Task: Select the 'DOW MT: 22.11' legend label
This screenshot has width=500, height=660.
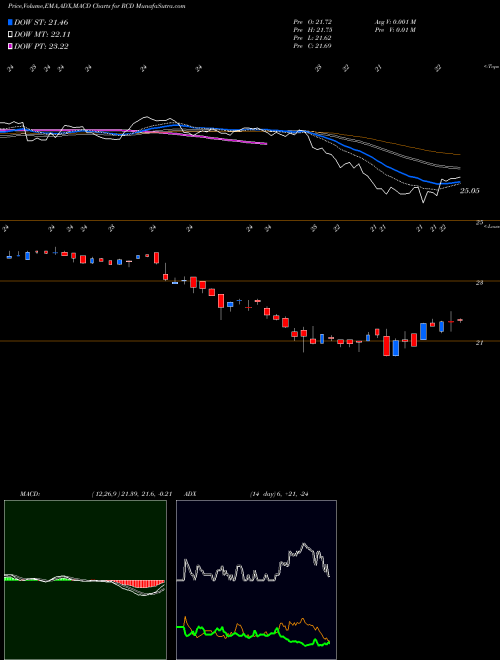Action: pos(42,35)
